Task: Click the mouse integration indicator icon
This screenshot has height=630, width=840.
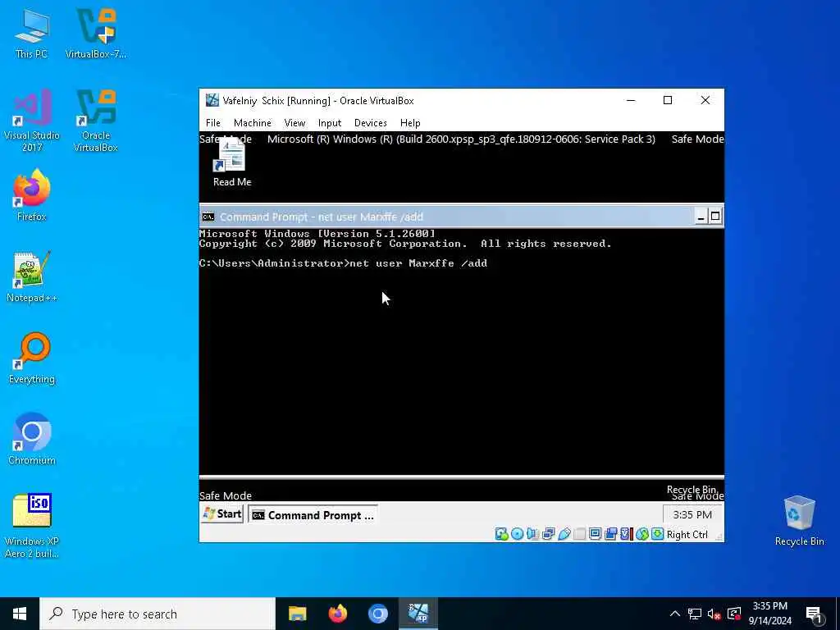Action: (641, 534)
